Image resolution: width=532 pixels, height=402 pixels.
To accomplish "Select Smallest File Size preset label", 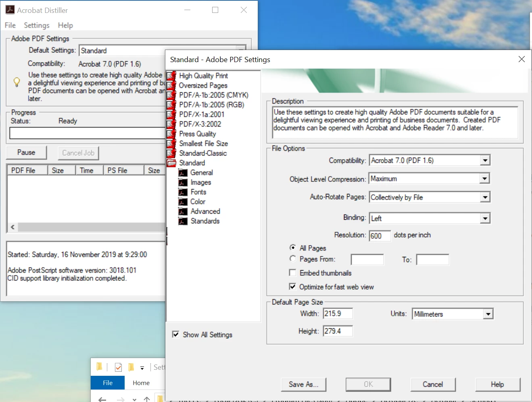I will click(203, 143).
